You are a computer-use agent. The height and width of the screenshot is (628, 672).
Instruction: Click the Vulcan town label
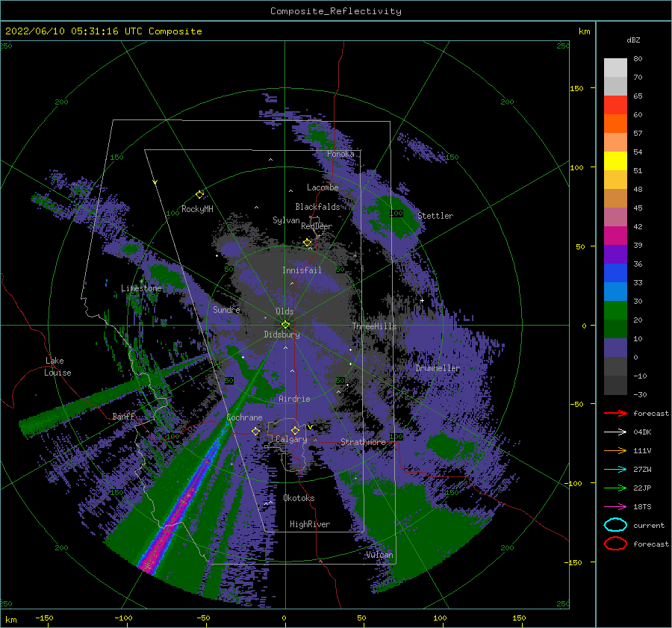click(x=379, y=555)
